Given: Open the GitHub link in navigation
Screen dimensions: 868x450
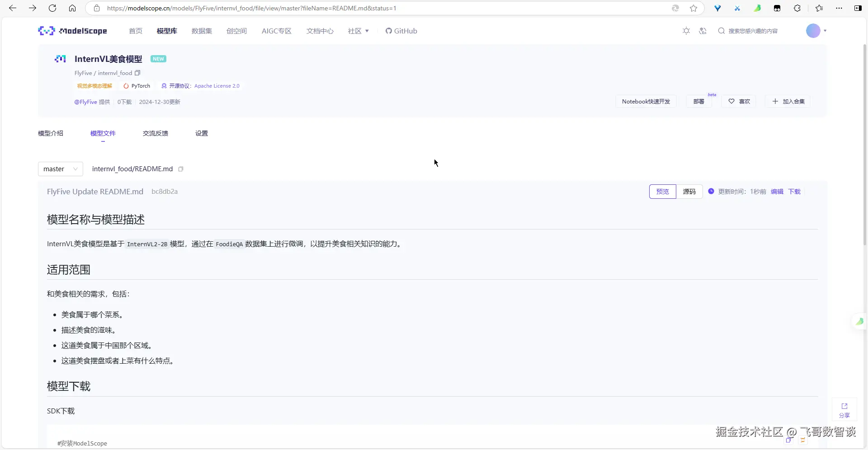Looking at the screenshot, I should click(x=401, y=31).
